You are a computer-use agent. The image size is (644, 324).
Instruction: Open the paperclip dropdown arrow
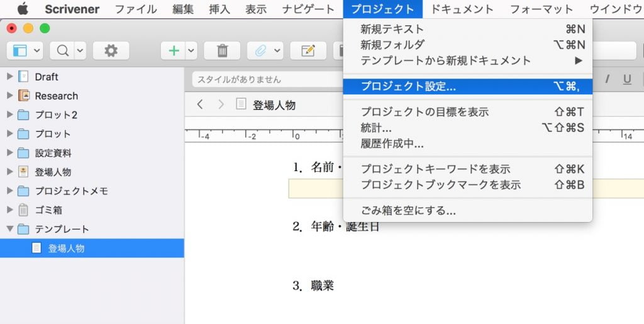point(277,50)
